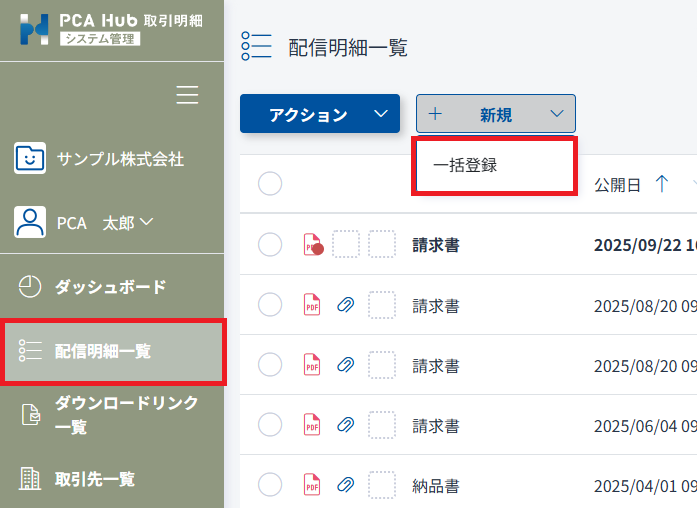Screen dimensions: 697x508
Task: Check the 納品書 row checkbox
Action: (270, 486)
